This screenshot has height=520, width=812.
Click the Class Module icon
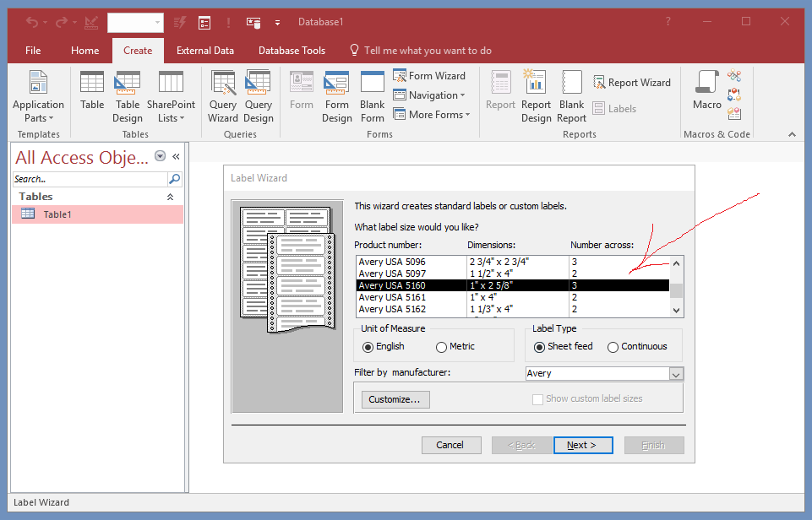734,95
